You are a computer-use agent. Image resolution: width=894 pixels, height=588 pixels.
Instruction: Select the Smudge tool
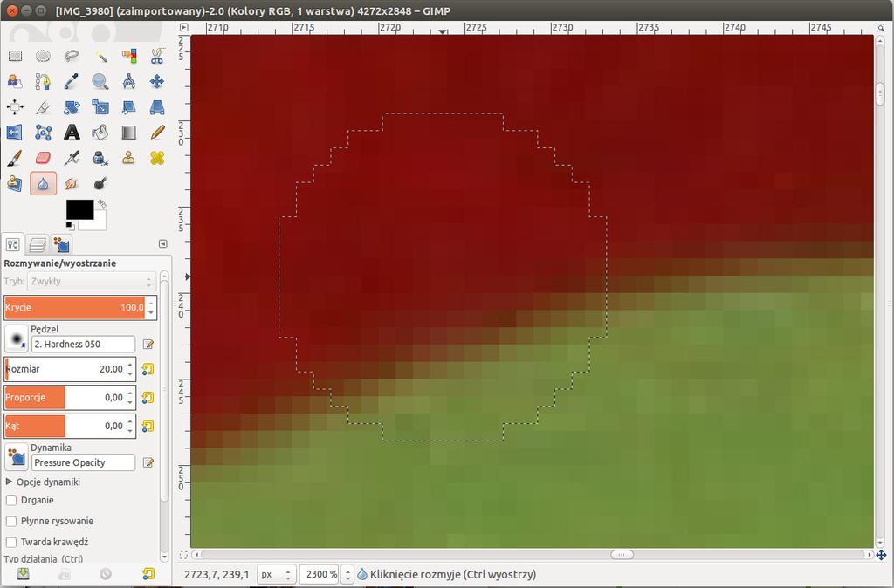tap(72, 183)
